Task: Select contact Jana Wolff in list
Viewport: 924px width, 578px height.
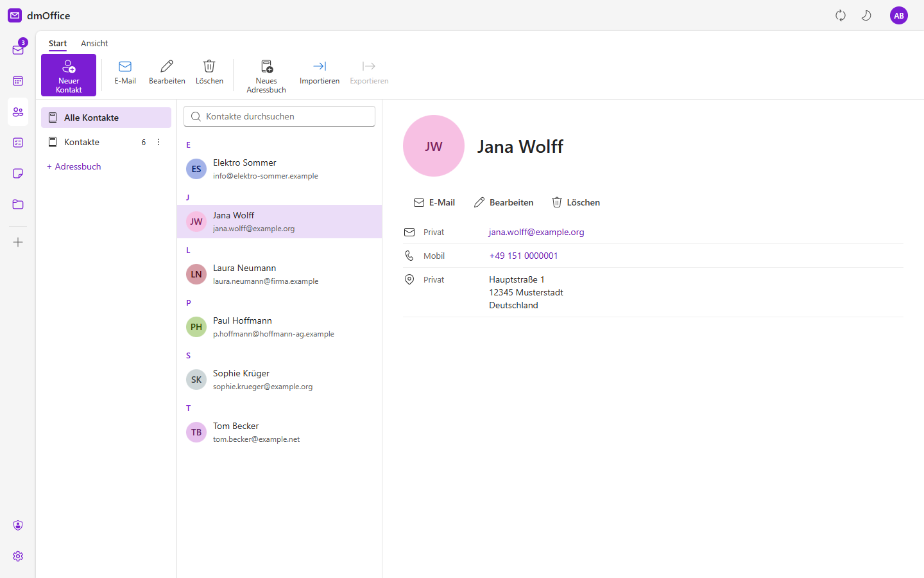Action: click(279, 222)
